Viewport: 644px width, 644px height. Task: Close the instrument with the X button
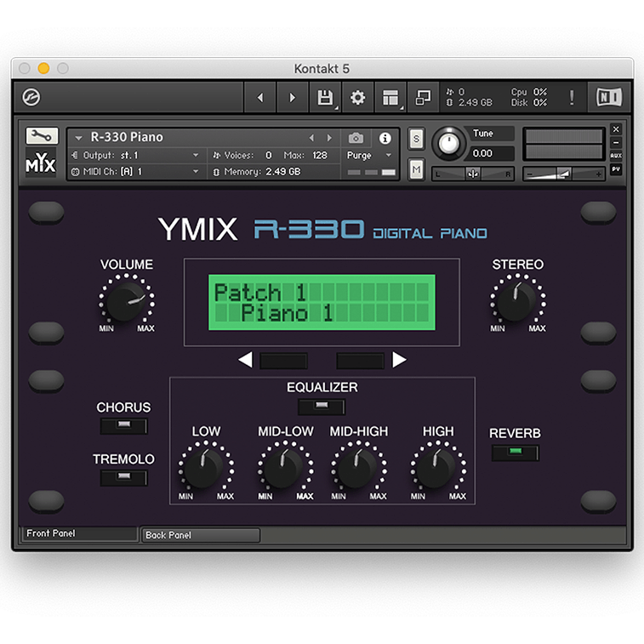click(x=616, y=129)
